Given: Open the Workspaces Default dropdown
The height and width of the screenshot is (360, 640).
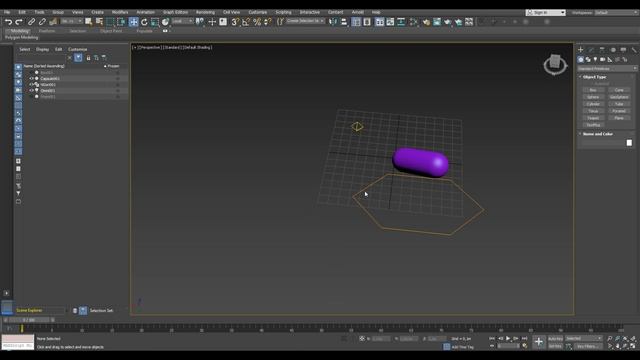Looking at the screenshot, I should pyautogui.click(x=616, y=13).
